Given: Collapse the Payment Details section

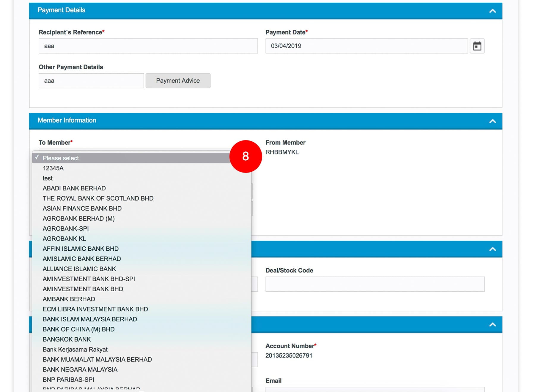Looking at the screenshot, I should 492,11.
